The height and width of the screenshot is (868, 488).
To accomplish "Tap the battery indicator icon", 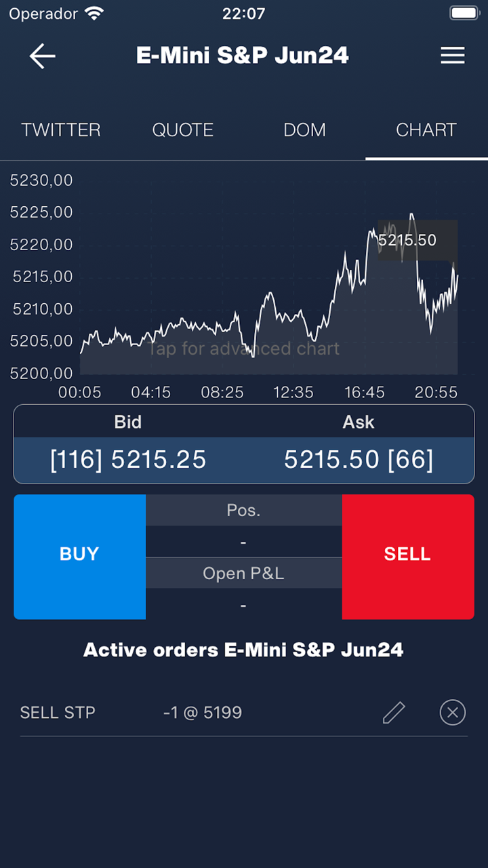I will point(464,14).
